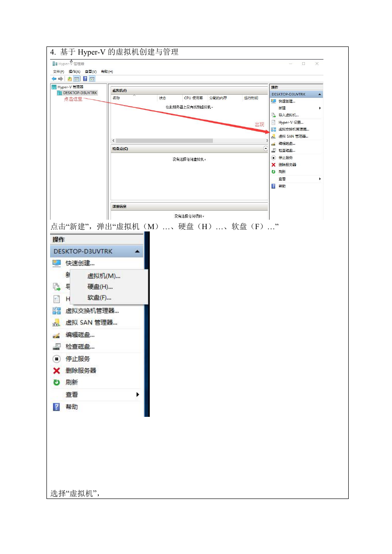Click 帮助 question-mark icon in the enlarged 操作 panel

[x=56, y=407]
